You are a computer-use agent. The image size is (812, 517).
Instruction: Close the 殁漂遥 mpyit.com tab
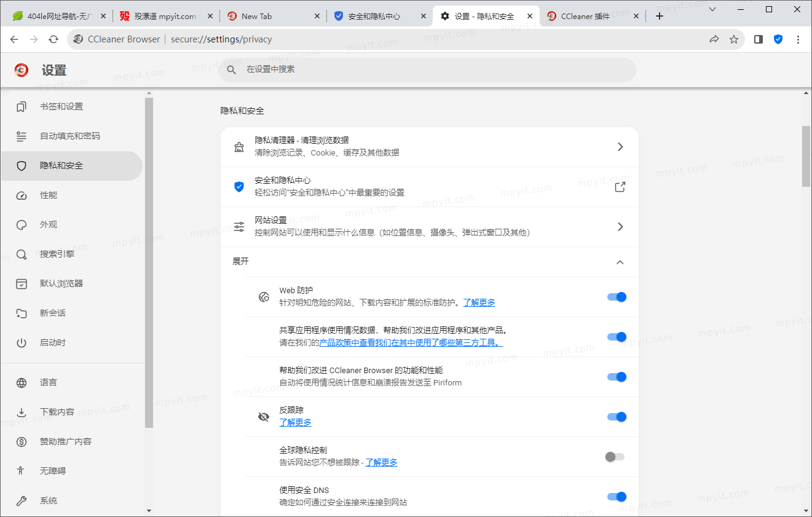210,17
